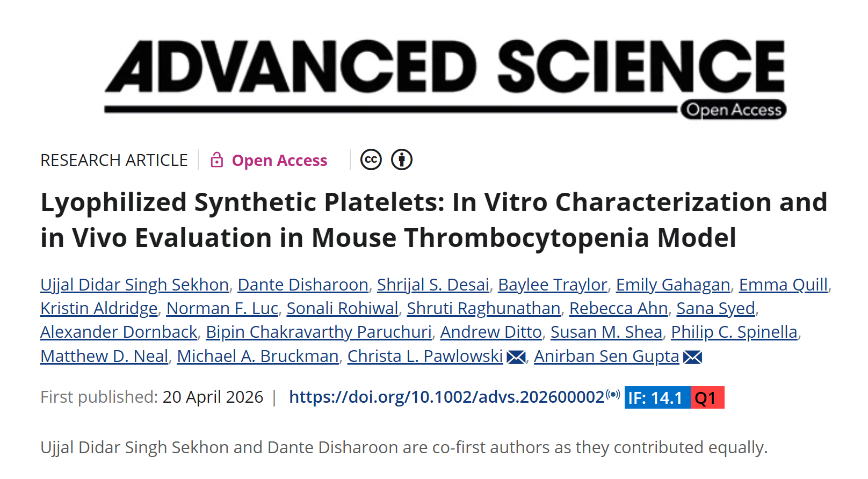Click the Open Access padlock icon
868x479 pixels.
pyautogui.click(x=216, y=160)
